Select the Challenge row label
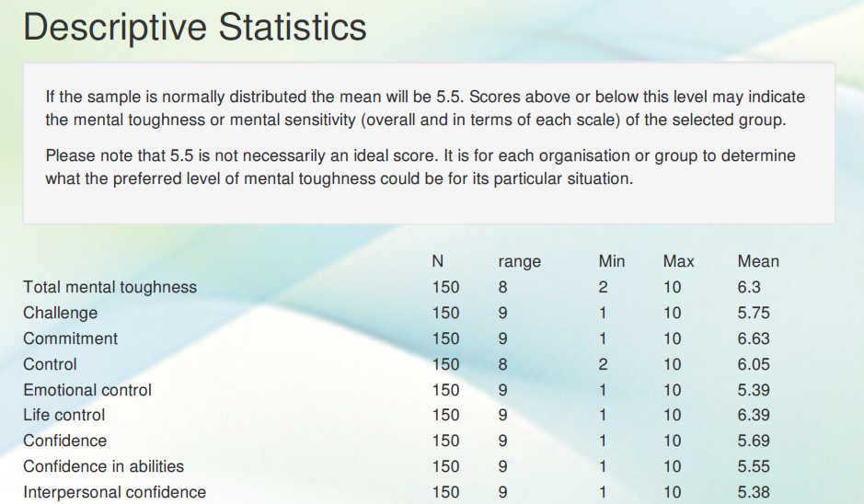The image size is (864, 504). pyautogui.click(x=60, y=313)
